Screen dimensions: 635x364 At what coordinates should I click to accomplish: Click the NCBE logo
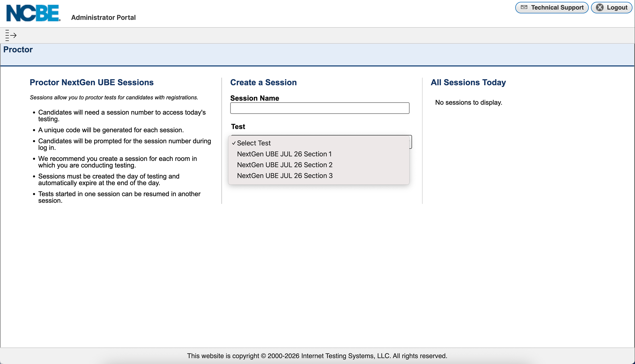(33, 13)
